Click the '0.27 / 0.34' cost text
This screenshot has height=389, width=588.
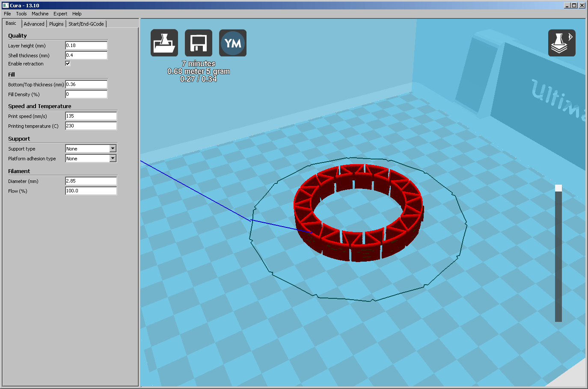pos(199,79)
